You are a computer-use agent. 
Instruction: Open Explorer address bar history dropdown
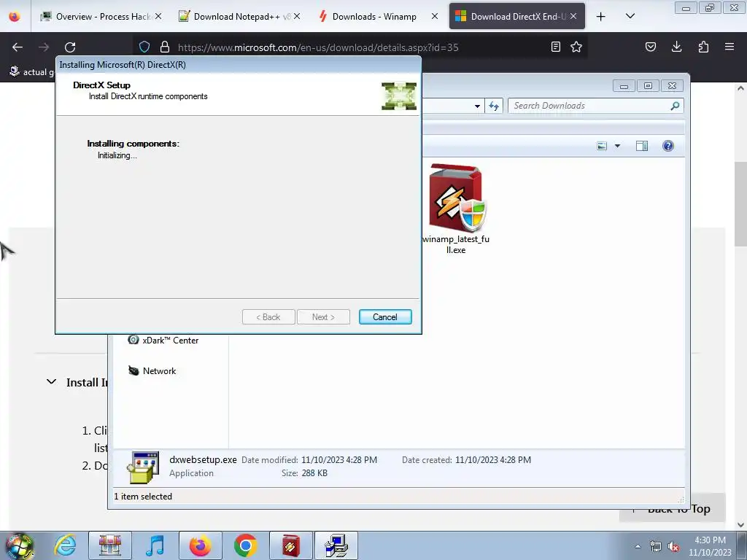(x=477, y=106)
